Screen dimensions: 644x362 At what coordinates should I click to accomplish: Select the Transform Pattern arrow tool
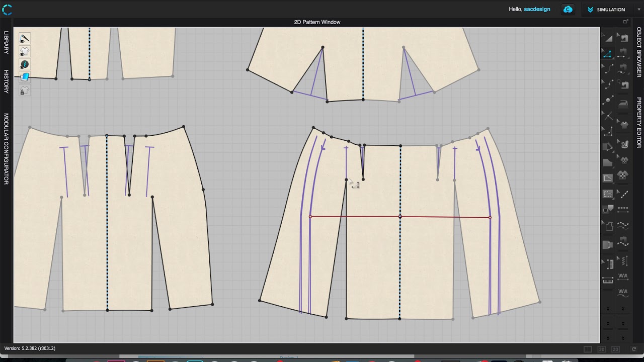click(608, 38)
